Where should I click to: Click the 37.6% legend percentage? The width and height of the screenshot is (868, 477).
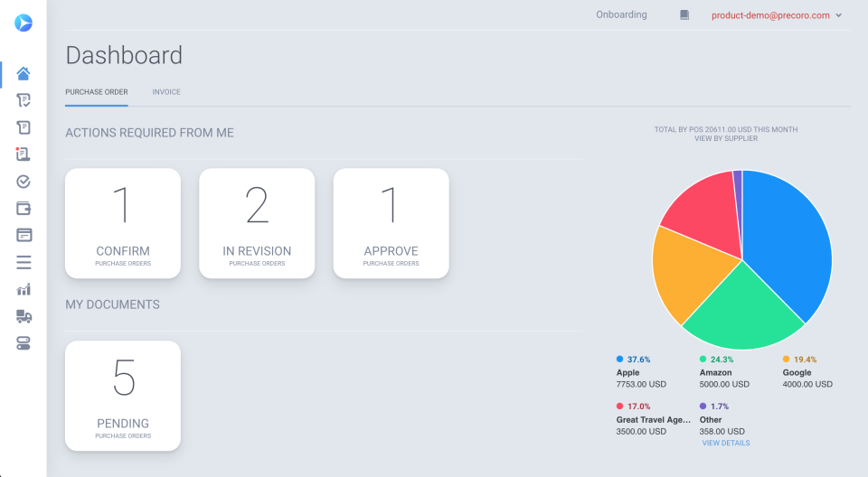(639, 360)
